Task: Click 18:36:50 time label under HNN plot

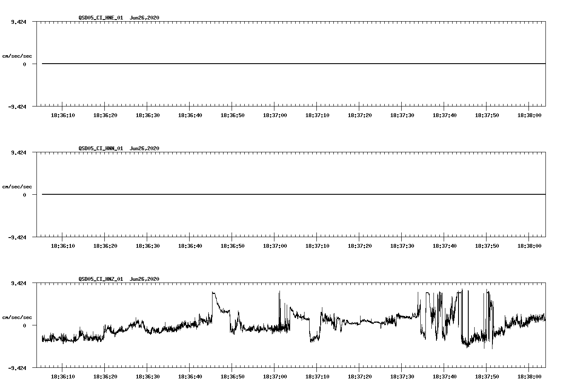Action: coord(232,246)
